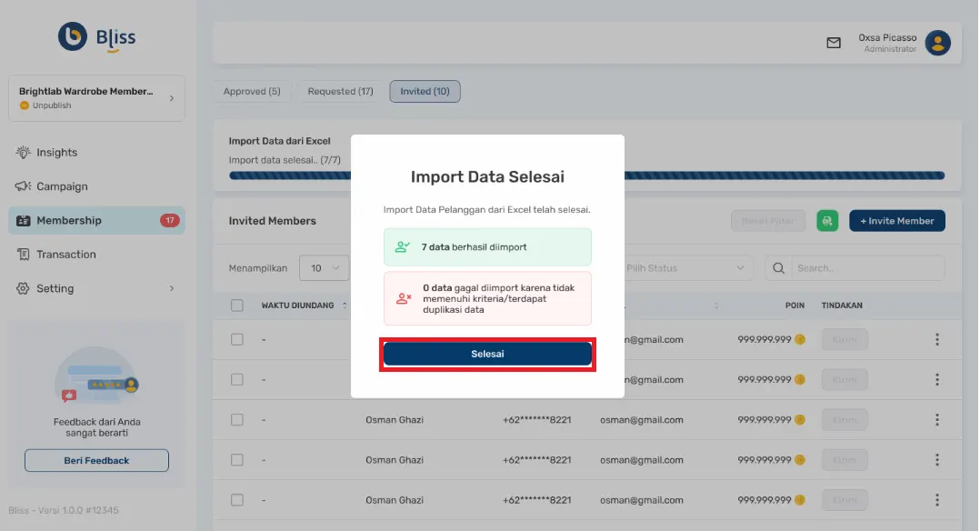The height and width of the screenshot is (531, 980).
Task: Open the mail envelope icon in header
Action: click(x=834, y=42)
